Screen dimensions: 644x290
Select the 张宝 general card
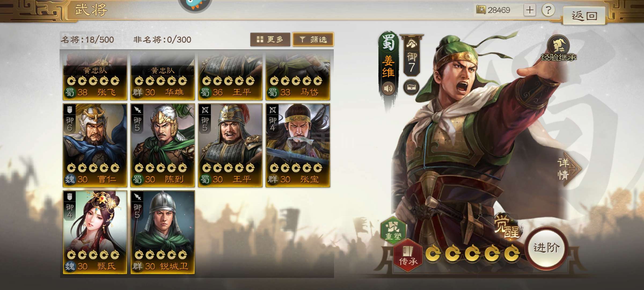point(298,145)
